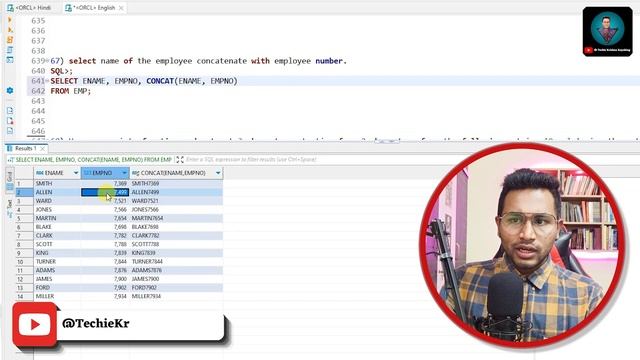Place cursor on SQL>; line 640
The image size is (640, 360).
click(x=62, y=71)
